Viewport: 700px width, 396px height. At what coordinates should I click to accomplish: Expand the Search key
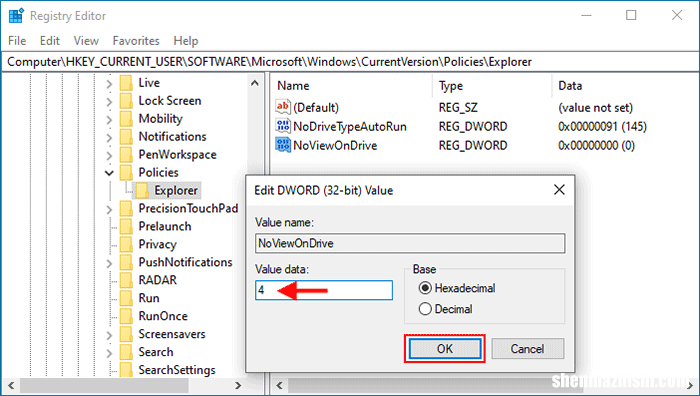coord(109,353)
